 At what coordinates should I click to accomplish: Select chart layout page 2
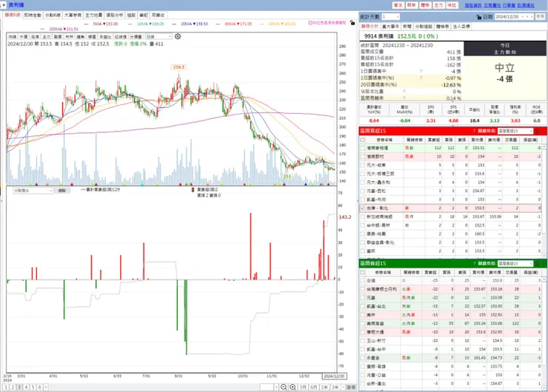coord(13,387)
